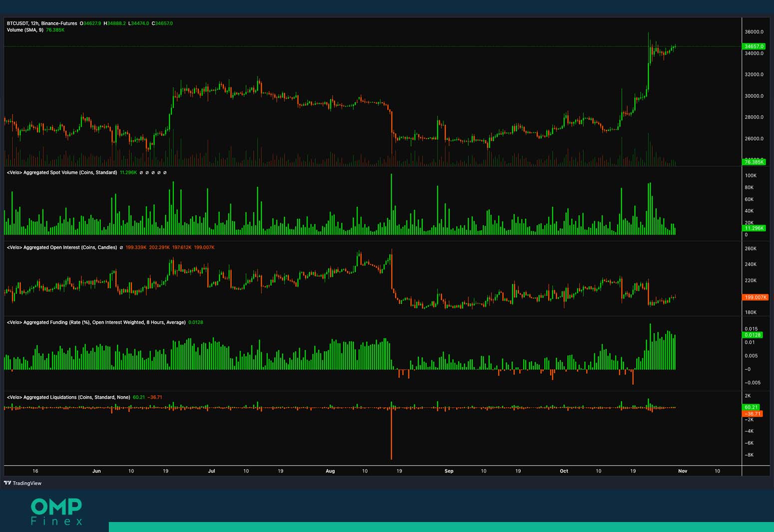Click the 26000.0 price scale label
Viewport: 774px width, 532px height.
pyautogui.click(x=754, y=139)
